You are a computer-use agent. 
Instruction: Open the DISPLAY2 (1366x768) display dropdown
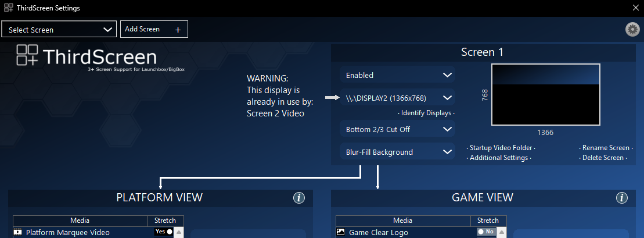coord(397,98)
